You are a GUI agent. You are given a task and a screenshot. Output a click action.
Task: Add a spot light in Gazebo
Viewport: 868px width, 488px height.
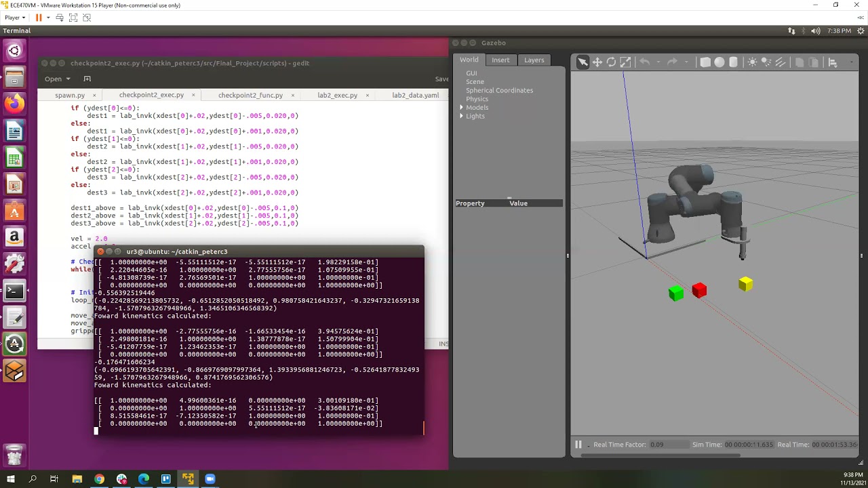766,62
